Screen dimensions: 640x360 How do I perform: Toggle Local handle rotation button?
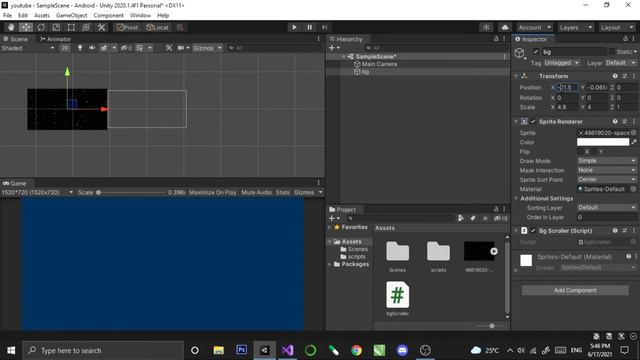[x=158, y=27]
